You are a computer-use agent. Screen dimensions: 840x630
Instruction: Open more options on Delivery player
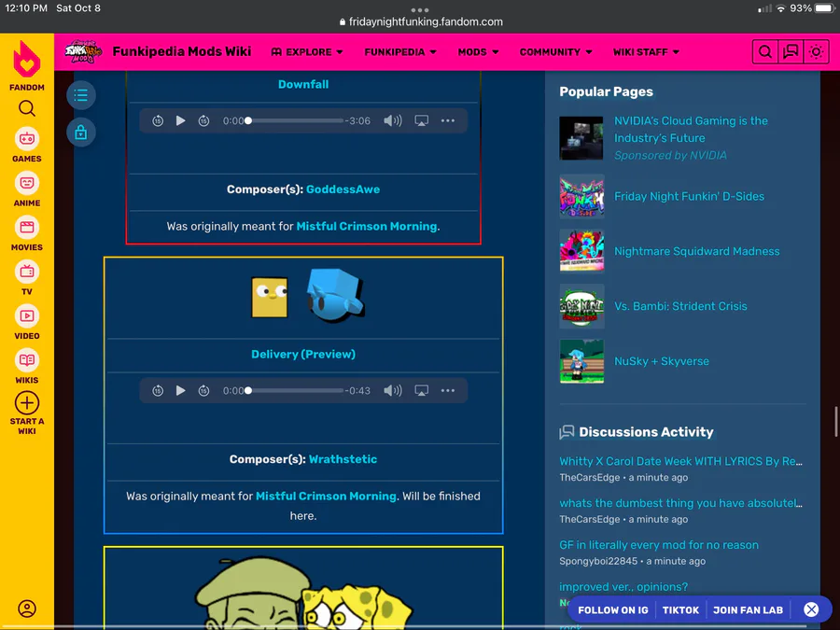coord(448,390)
